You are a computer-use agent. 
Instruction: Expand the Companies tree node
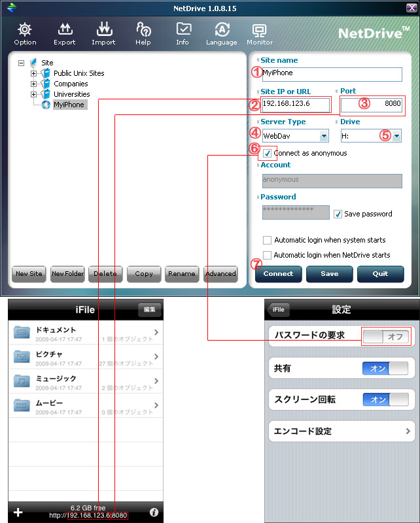pos(33,84)
